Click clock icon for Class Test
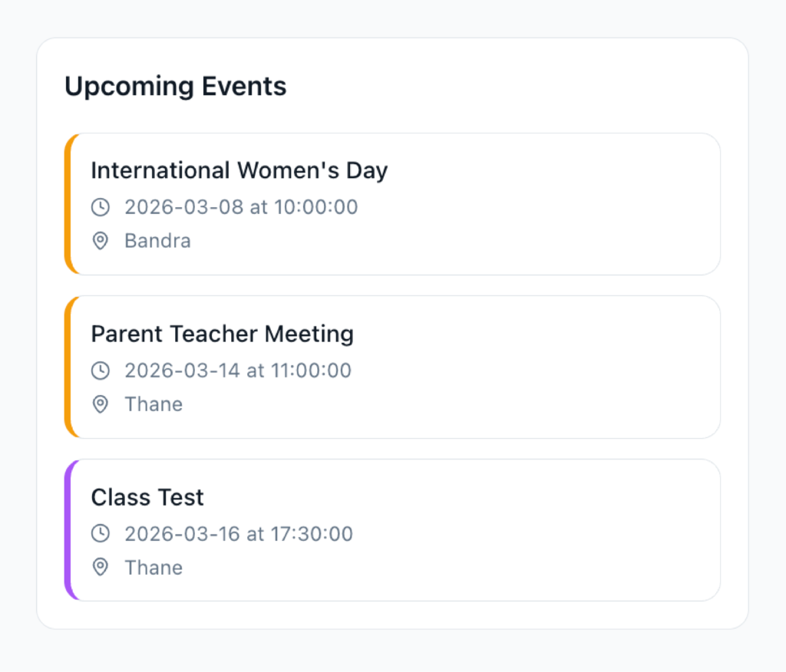Image resolution: width=786 pixels, height=672 pixels. (x=101, y=534)
